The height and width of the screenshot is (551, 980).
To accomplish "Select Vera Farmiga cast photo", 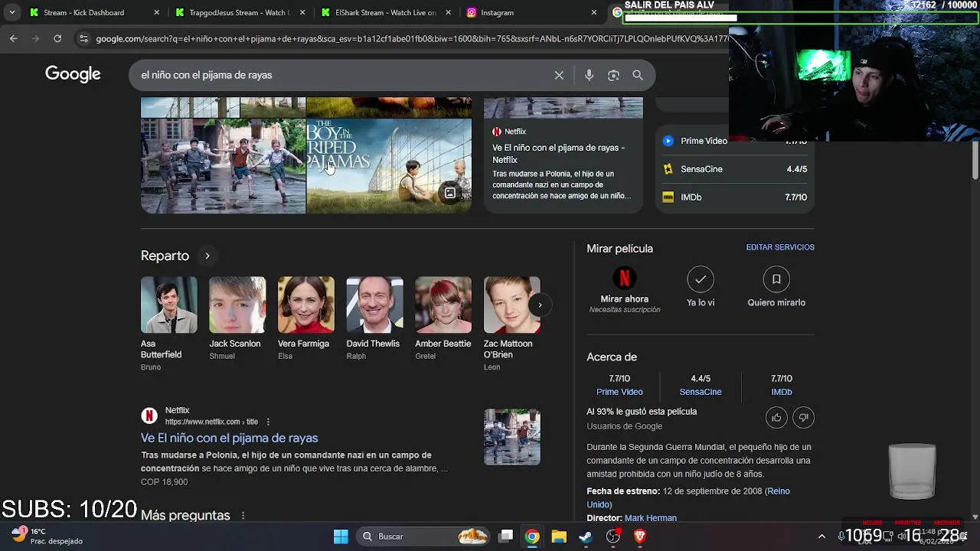I will (306, 305).
